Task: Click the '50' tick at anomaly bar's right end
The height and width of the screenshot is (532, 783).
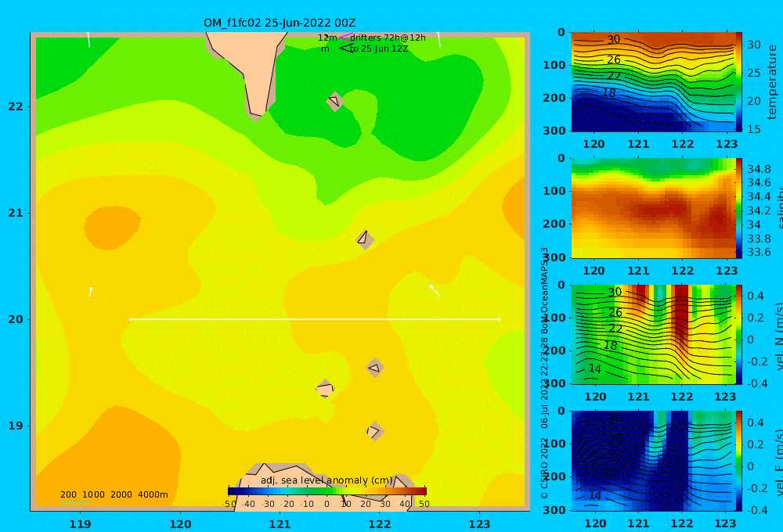Action: (x=424, y=504)
